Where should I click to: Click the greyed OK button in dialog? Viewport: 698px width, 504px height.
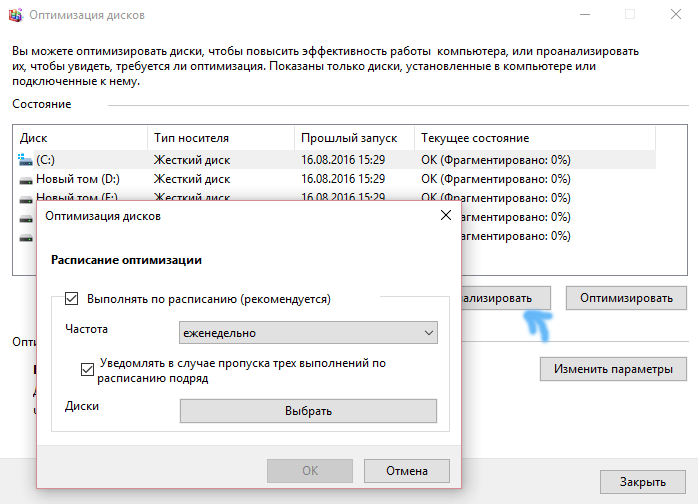tap(310, 471)
